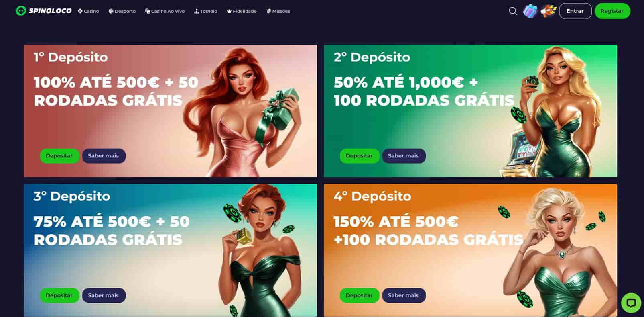Viewport: 644px width, 317px height.
Task: Open the live chat bubble icon
Action: click(631, 303)
